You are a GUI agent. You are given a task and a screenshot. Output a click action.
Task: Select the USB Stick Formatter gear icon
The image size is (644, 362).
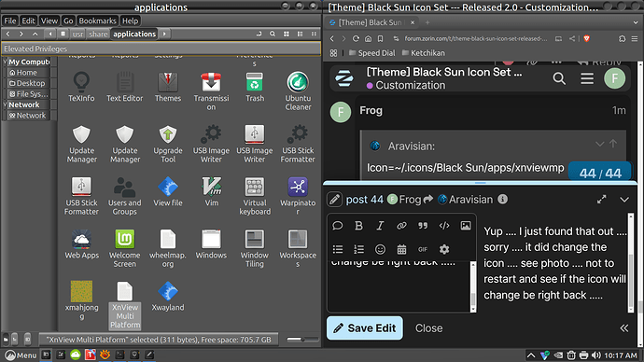pos(298,134)
